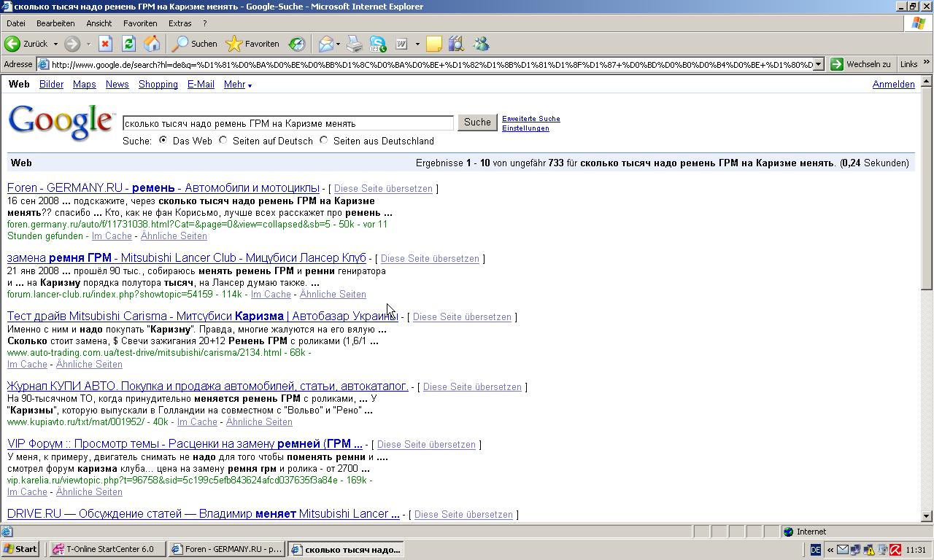Switch to Google Maps link

coord(84,85)
